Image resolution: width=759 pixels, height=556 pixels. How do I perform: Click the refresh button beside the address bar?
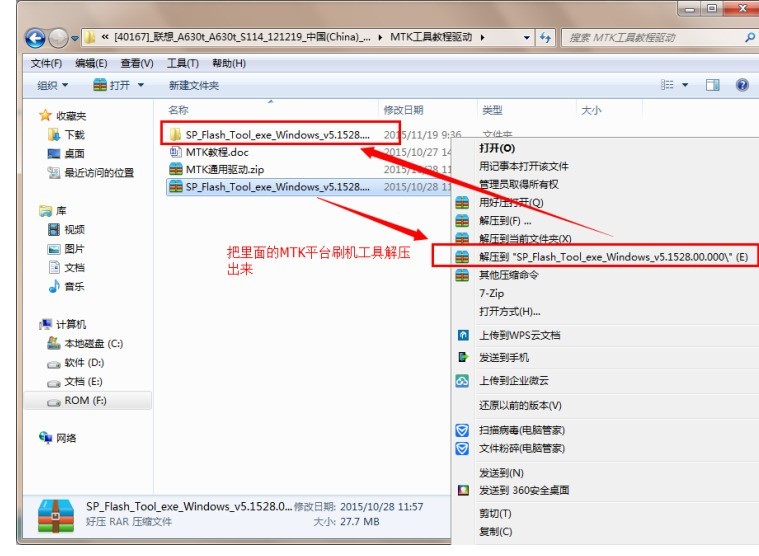(546, 37)
